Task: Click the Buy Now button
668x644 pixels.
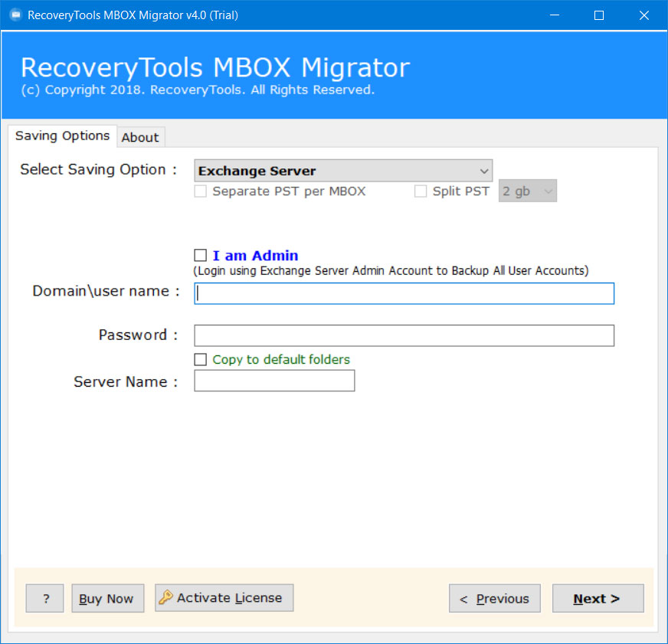Action: [108, 598]
